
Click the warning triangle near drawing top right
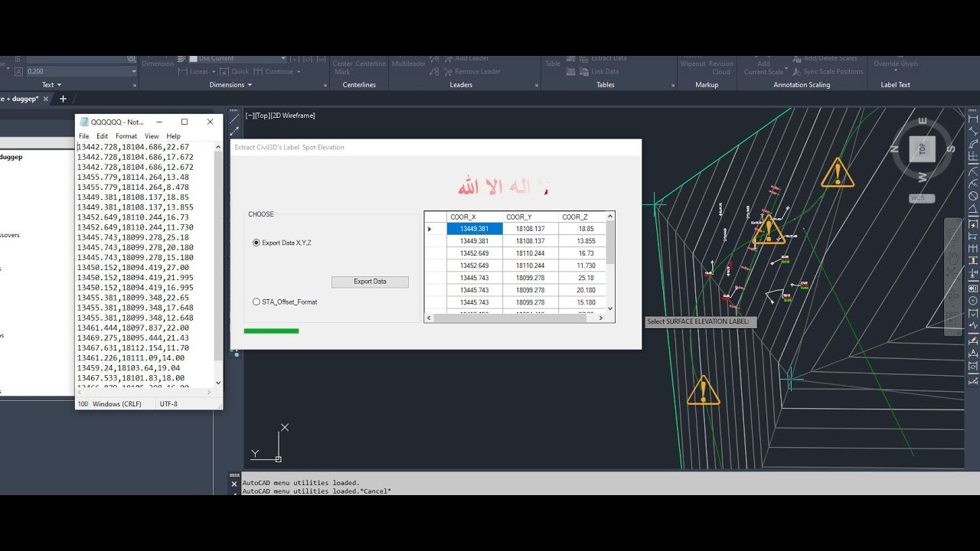tap(838, 174)
